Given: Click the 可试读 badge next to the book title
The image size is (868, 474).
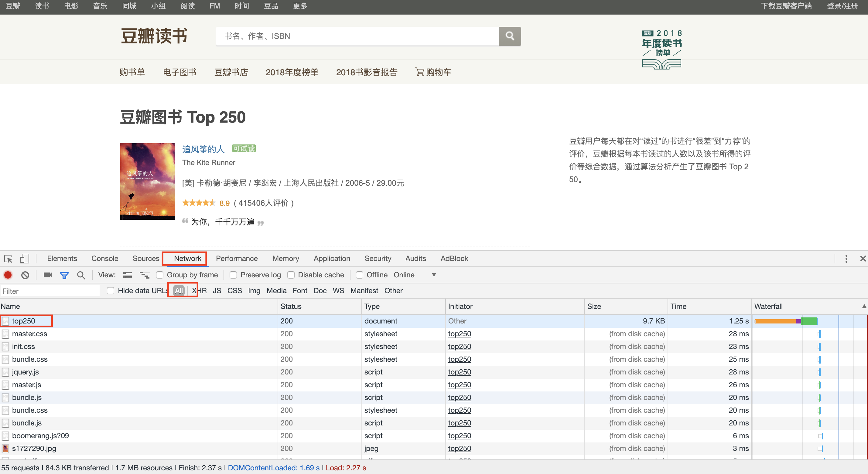Looking at the screenshot, I should coord(244,148).
